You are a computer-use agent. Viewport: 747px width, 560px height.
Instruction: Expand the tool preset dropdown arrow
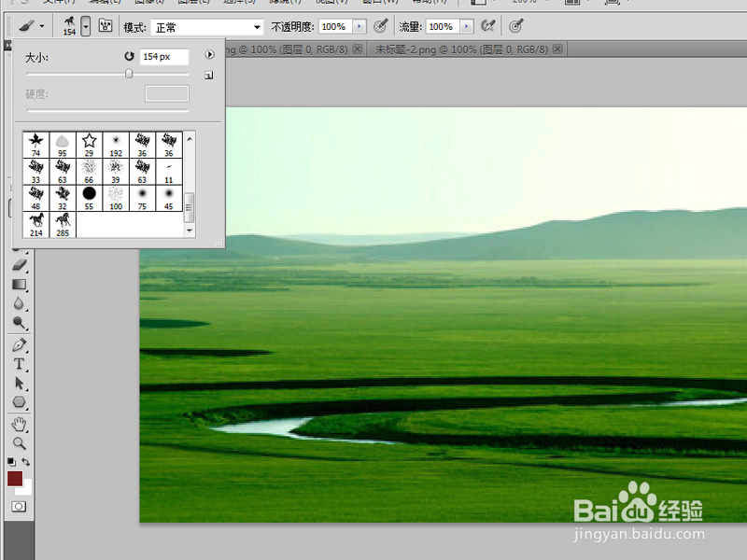pyautogui.click(x=42, y=27)
